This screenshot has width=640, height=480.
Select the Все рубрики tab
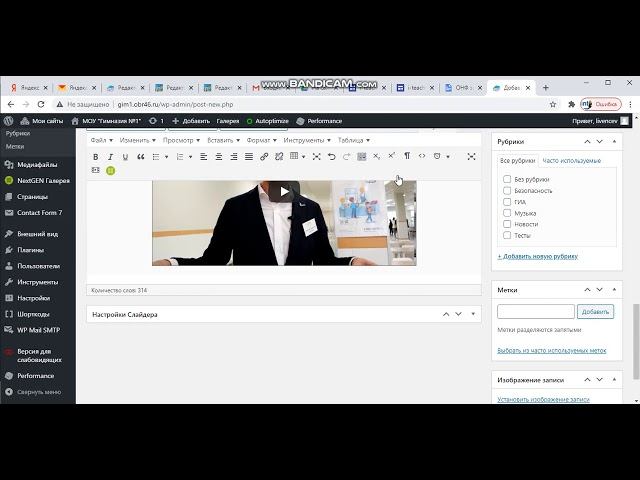[518, 161]
